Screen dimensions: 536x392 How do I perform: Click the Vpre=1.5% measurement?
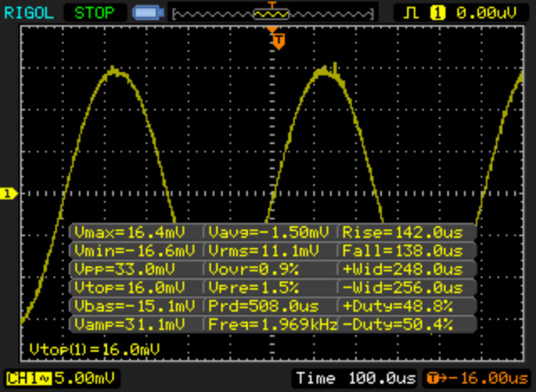(x=254, y=287)
